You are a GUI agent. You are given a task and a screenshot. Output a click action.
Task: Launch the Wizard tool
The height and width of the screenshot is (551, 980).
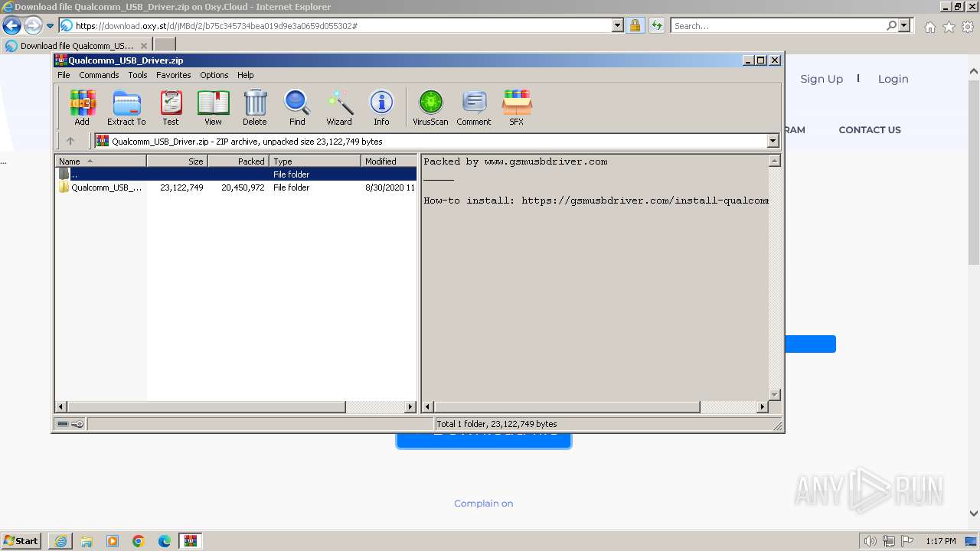coord(339,107)
